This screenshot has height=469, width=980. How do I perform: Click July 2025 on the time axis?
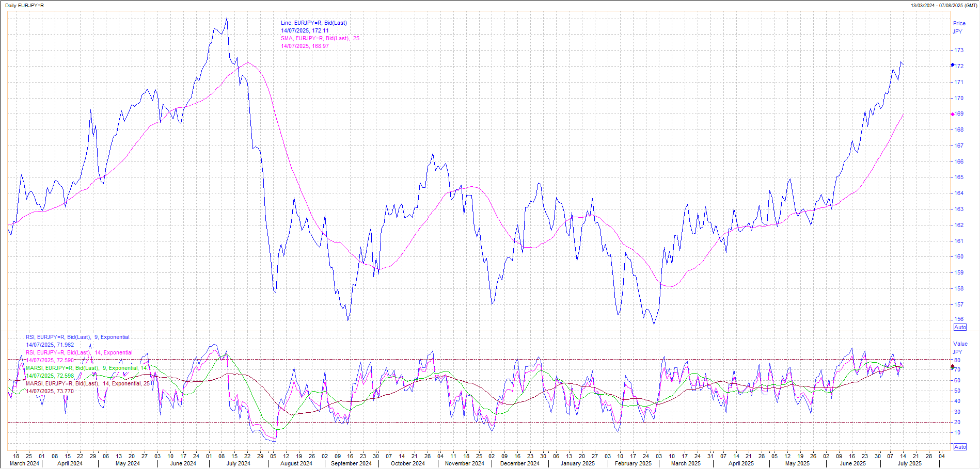tap(909, 463)
